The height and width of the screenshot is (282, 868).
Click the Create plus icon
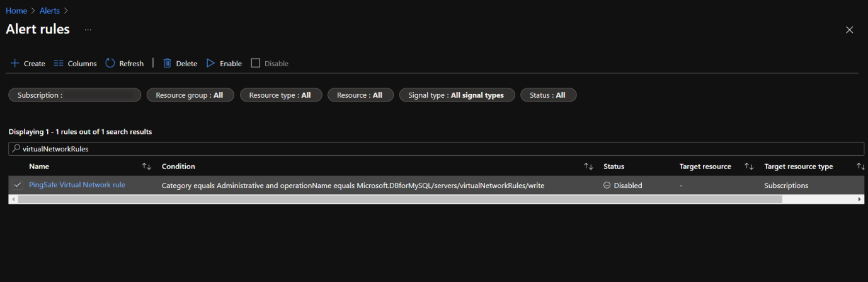[x=15, y=63]
